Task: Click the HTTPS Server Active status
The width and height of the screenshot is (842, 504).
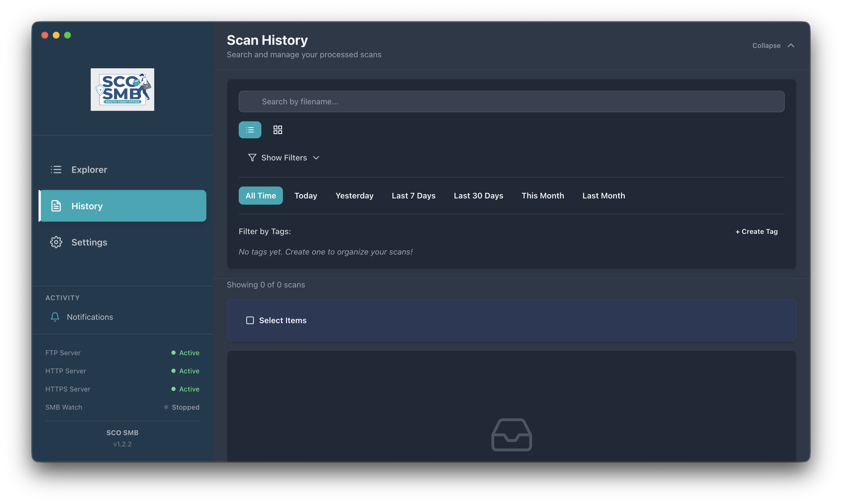Action: (185, 389)
